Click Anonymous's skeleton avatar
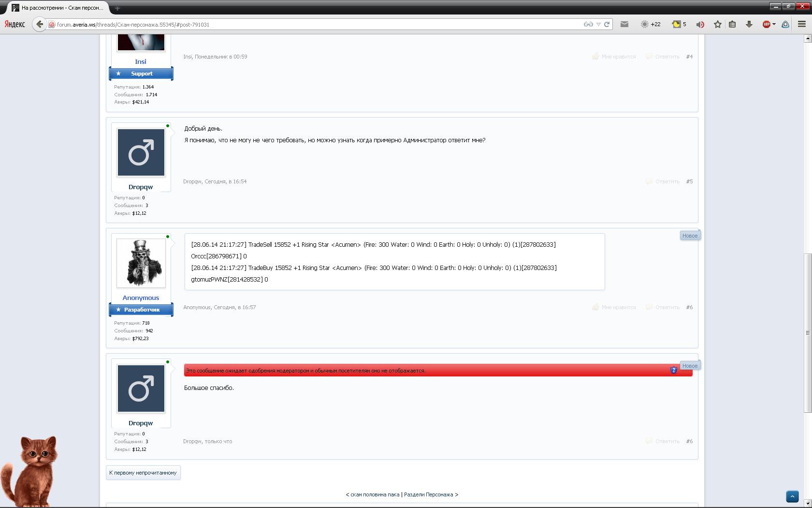Image resolution: width=812 pixels, height=508 pixels. pyautogui.click(x=141, y=263)
